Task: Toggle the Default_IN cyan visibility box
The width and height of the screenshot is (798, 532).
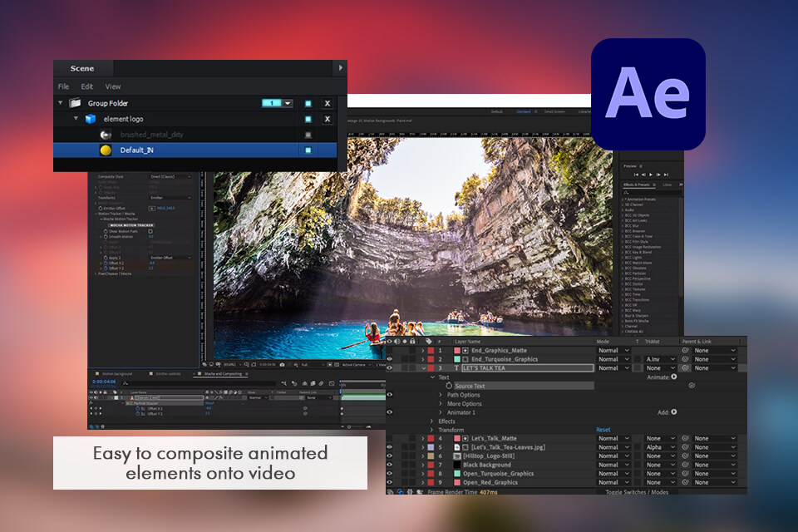Action: point(308,150)
